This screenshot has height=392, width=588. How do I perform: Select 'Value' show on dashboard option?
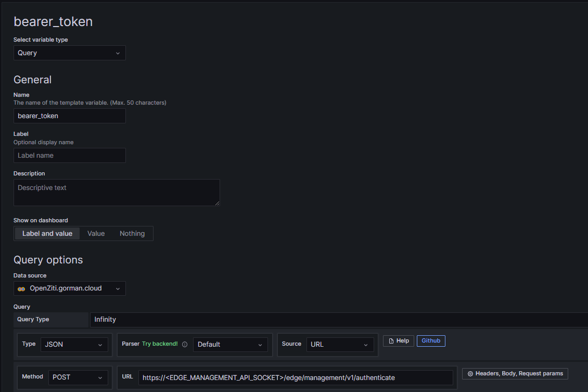pyautogui.click(x=96, y=234)
